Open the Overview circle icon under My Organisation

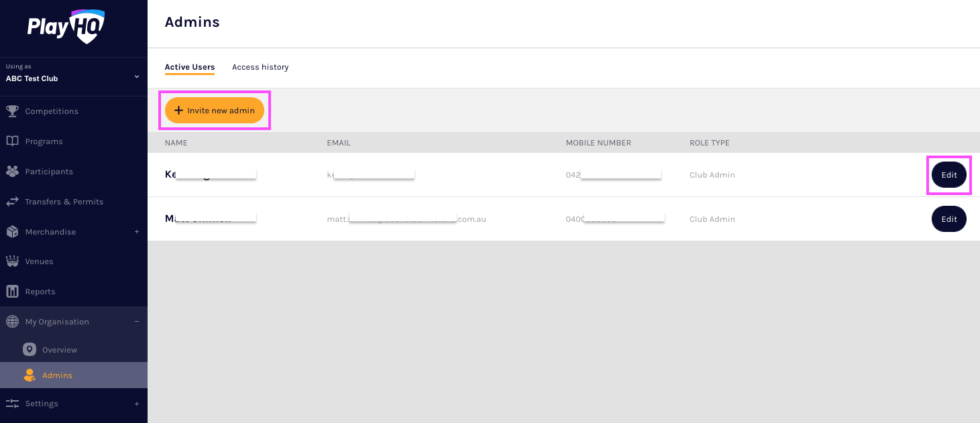(29, 349)
